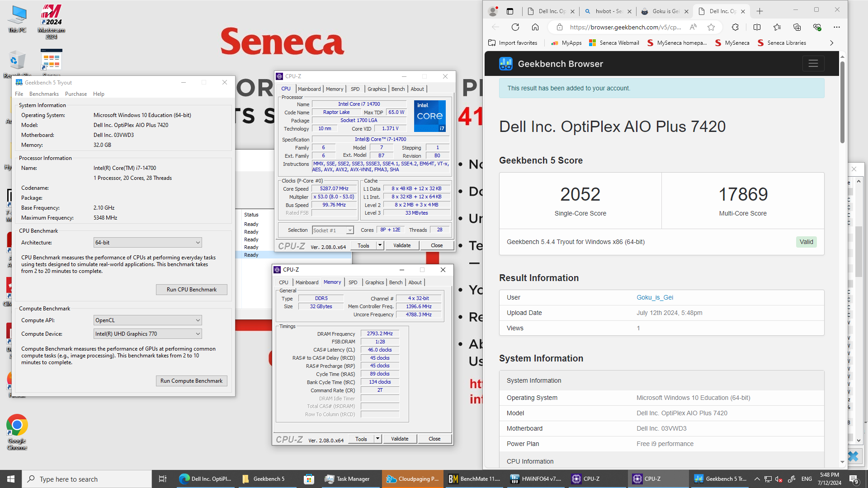Click the 2052 single-core score
The width and height of the screenshot is (868, 488).
[x=580, y=195]
